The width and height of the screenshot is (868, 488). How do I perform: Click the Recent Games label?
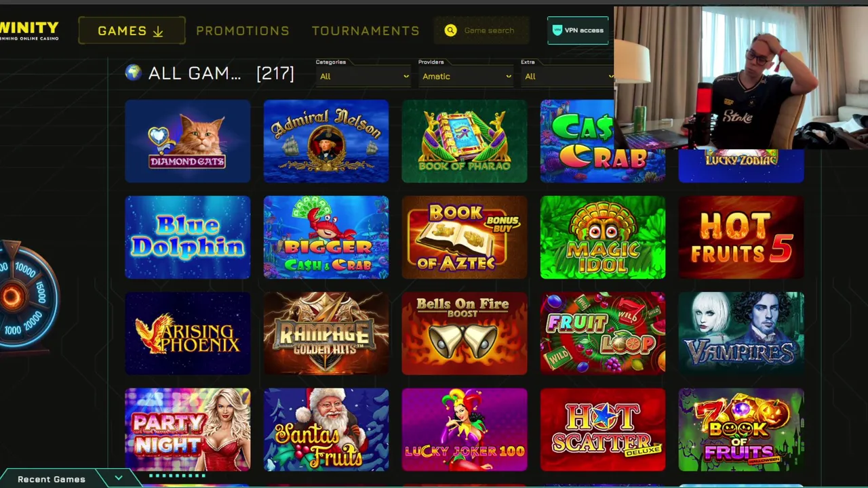click(x=52, y=479)
